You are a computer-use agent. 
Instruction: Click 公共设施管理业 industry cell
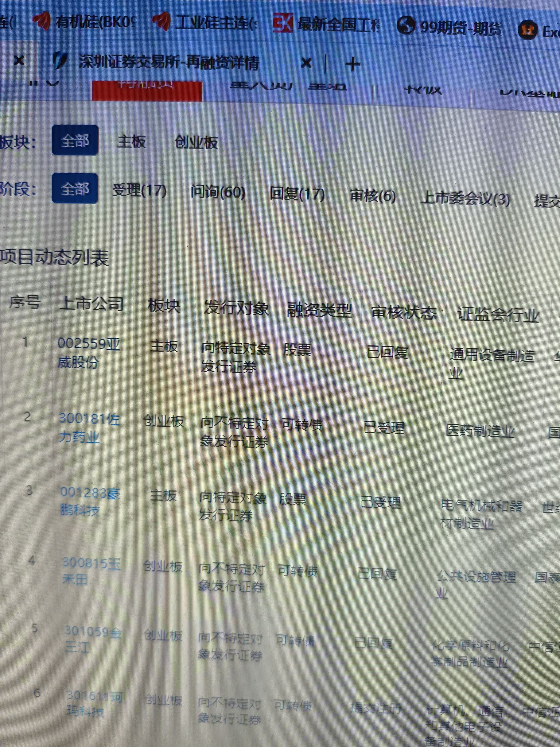click(475, 584)
